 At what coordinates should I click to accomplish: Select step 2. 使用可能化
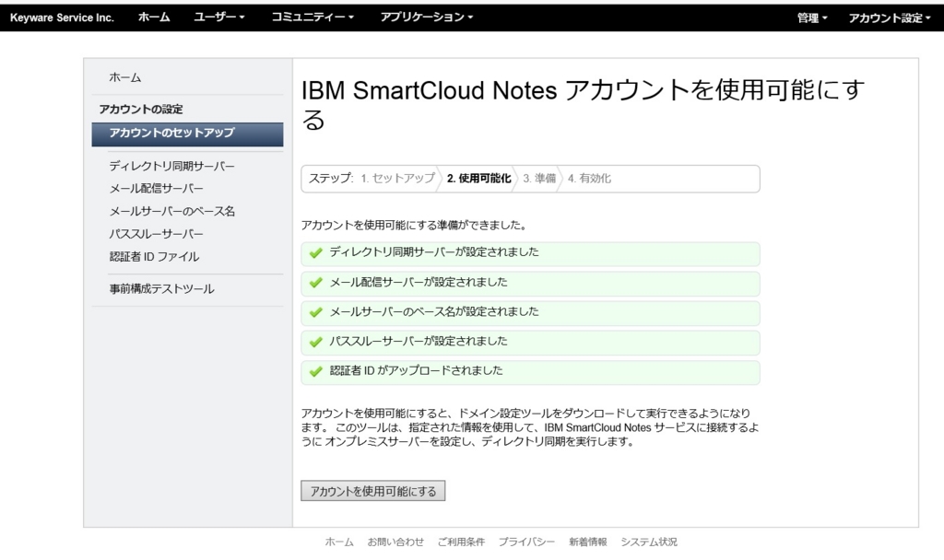478,179
